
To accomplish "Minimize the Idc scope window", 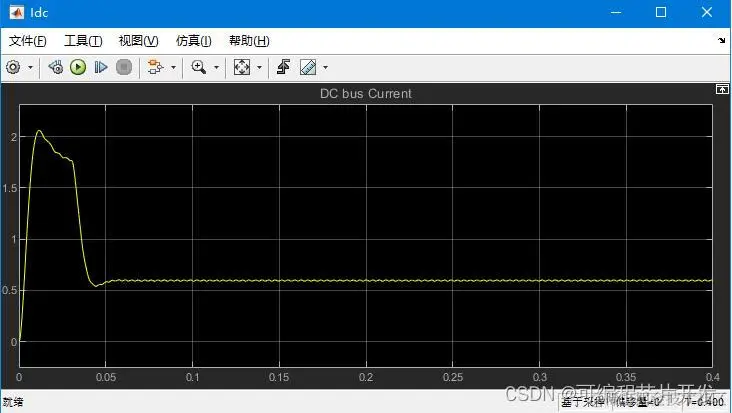I will point(616,13).
